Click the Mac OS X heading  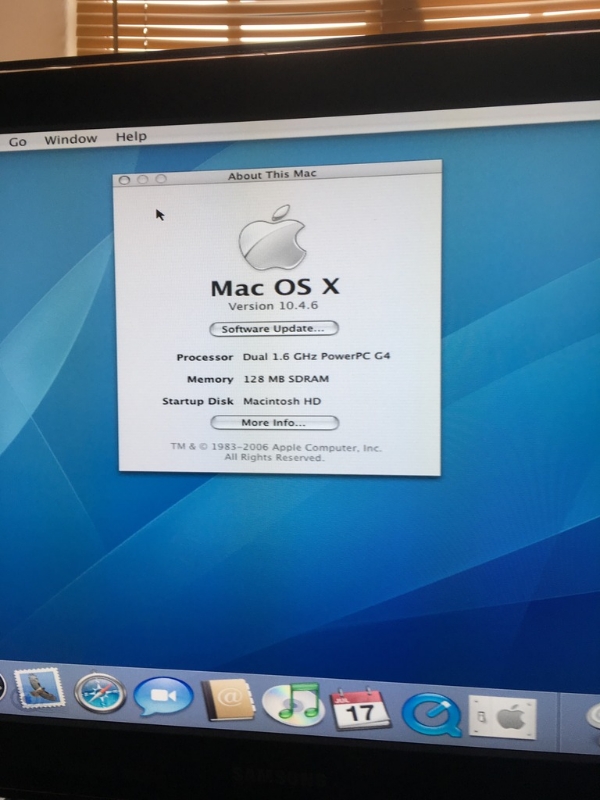coord(275,288)
